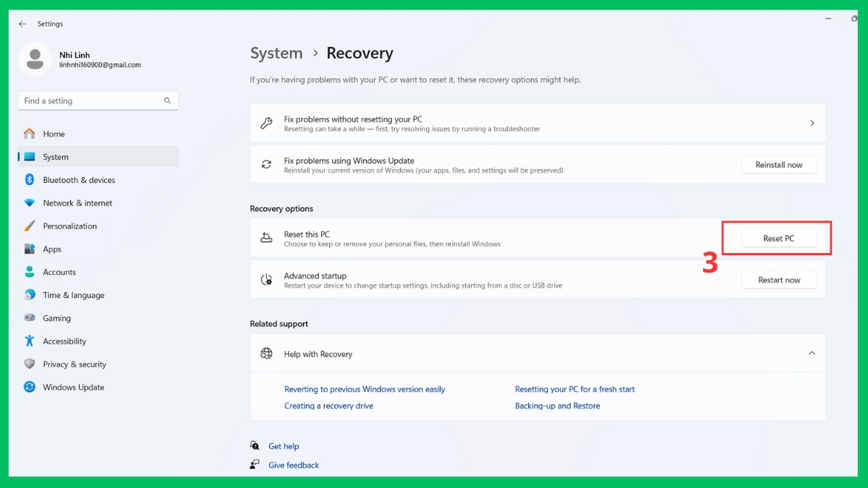Image resolution: width=868 pixels, height=488 pixels.
Task: Click the Bluetooth icon in sidebar
Action: point(30,180)
